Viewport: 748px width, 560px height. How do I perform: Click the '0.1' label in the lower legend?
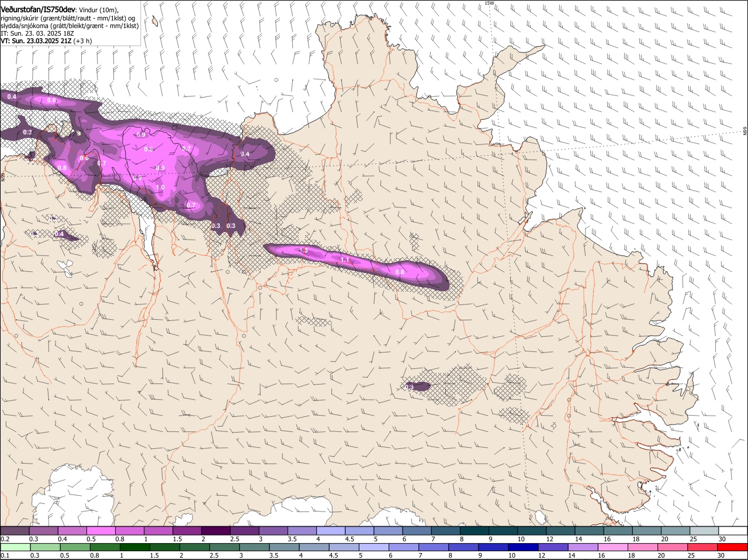(5, 556)
